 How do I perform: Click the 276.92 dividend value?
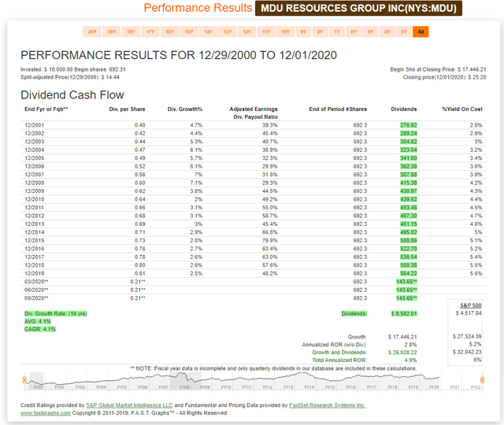coord(409,125)
